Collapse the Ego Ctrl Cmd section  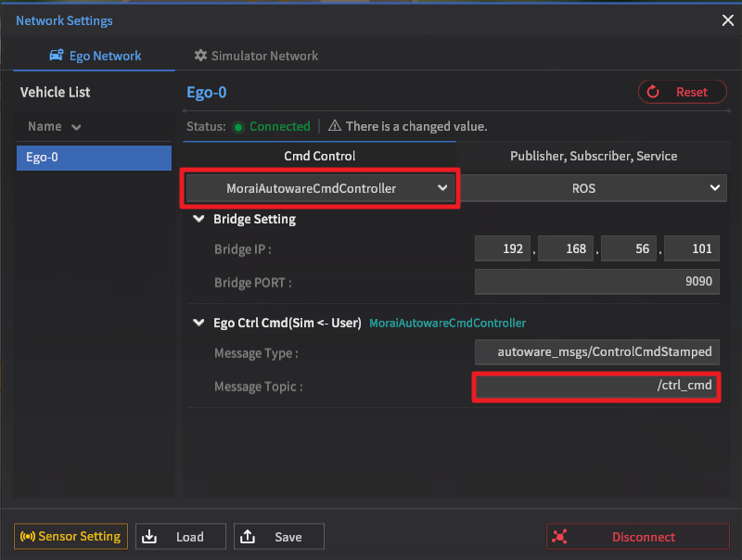click(x=198, y=324)
